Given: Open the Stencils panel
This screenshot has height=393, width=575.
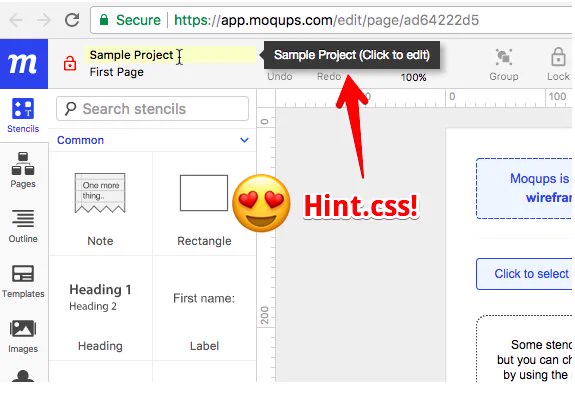Looking at the screenshot, I should point(23,115).
